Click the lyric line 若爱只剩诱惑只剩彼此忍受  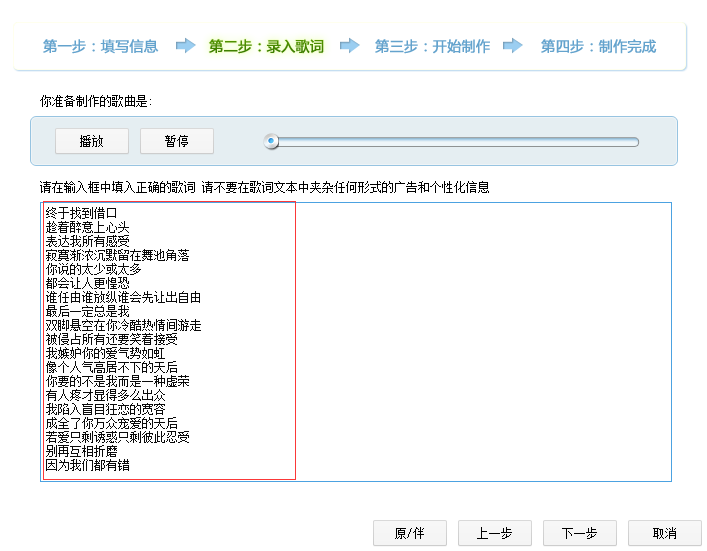coord(118,437)
